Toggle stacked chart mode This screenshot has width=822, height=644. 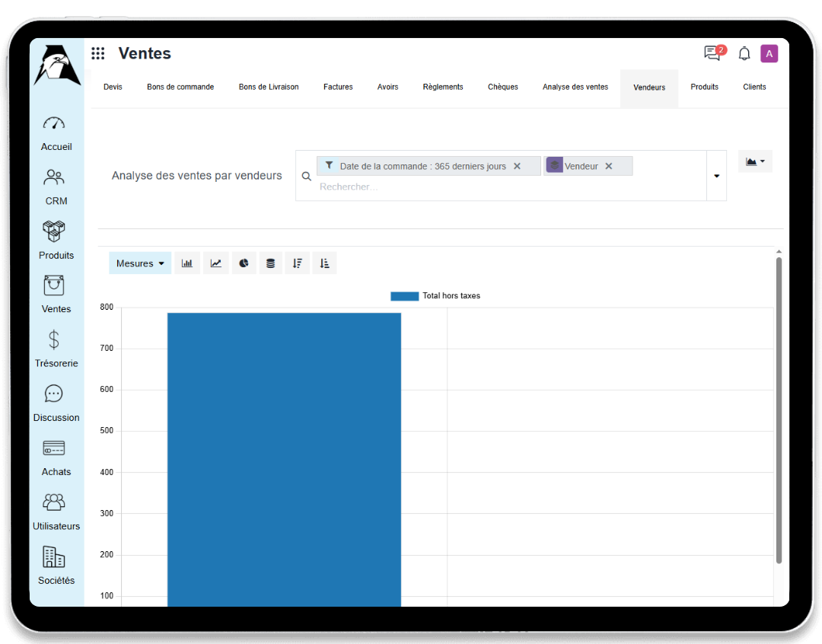click(x=270, y=263)
